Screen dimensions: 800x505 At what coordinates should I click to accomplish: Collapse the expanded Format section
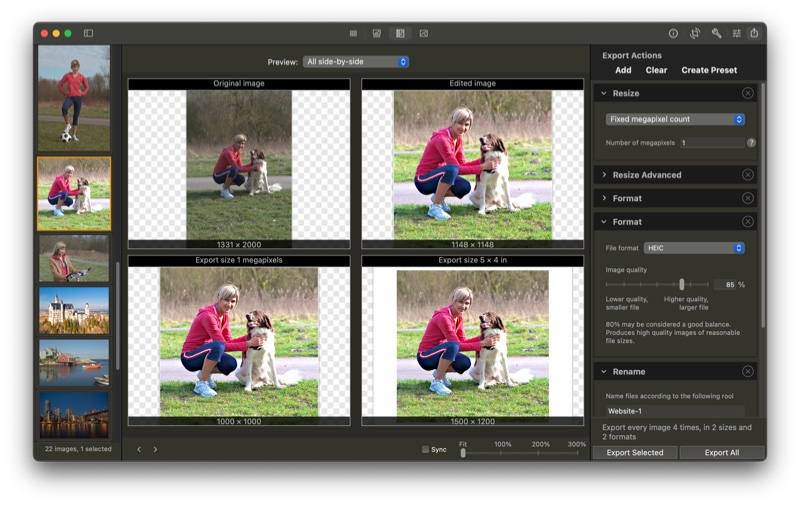[x=604, y=222]
